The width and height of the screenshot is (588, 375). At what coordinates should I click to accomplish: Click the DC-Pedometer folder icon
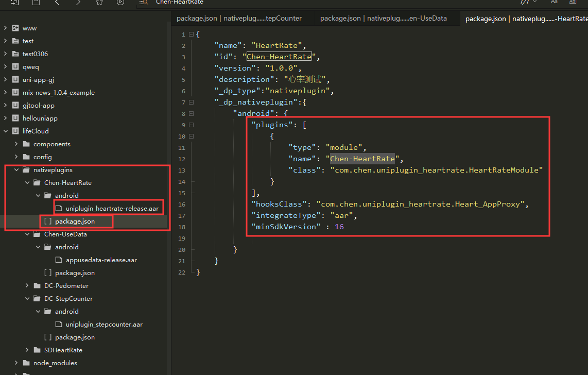pyautogui.click(x=37, y=286)
